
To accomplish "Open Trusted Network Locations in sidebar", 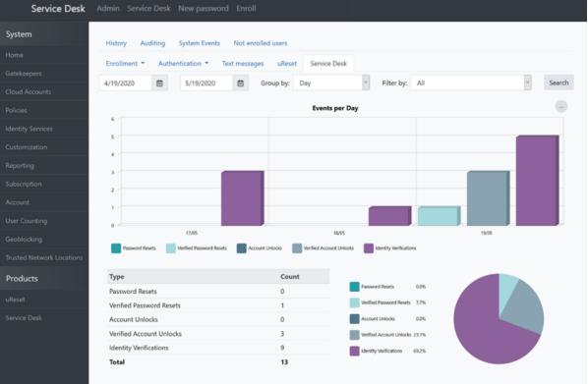I will (44, 257).
